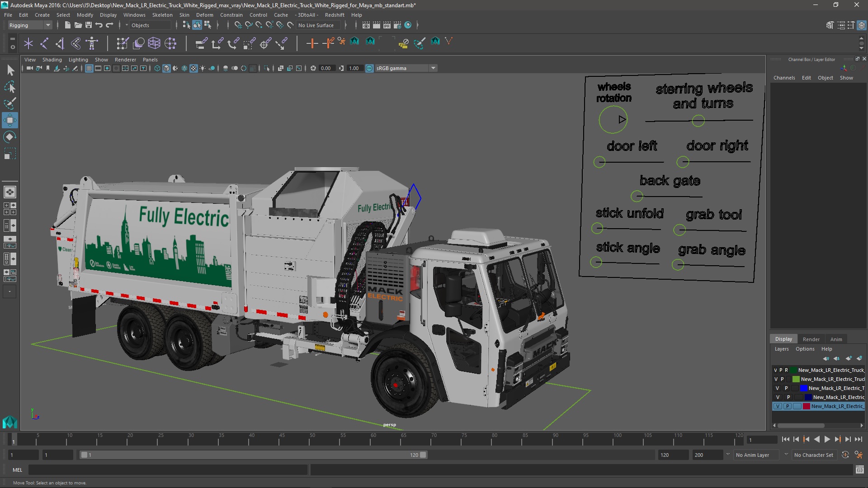The image size is (868, 488).
Task: Pick the Paint selection tool
Action: point(10,103)
